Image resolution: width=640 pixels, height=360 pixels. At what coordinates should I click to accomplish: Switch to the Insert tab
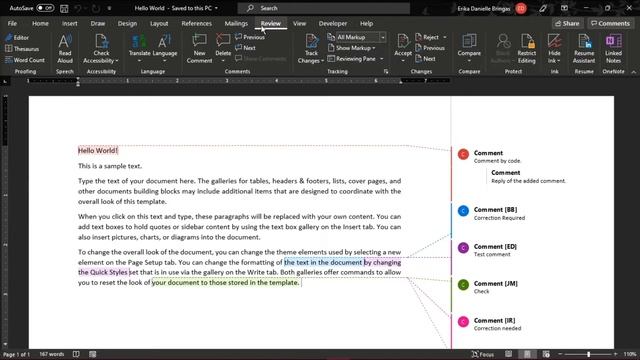click(x=69, y=23)
